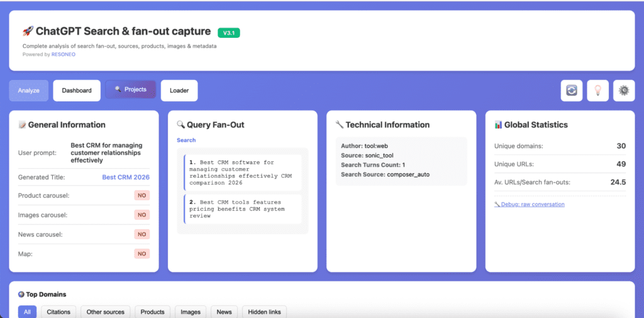Click the Unique domains value 30

point(621,146)
